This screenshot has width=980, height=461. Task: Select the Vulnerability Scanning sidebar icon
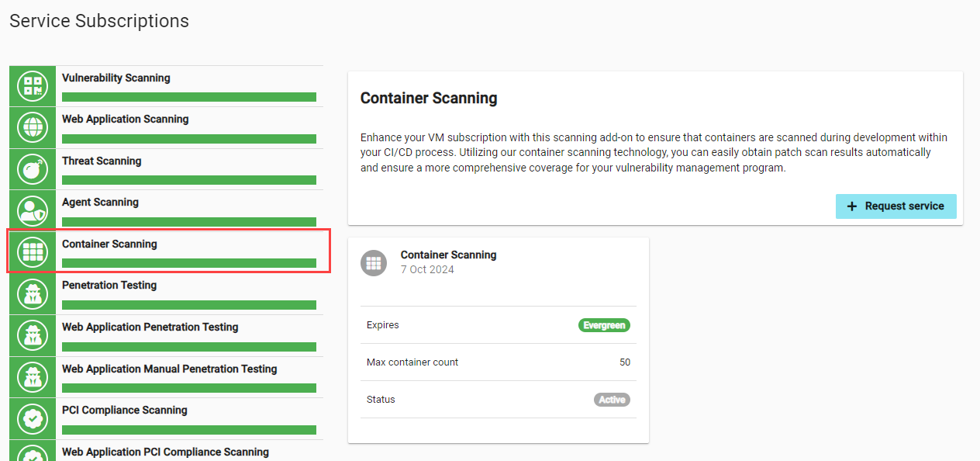[32, 86]
